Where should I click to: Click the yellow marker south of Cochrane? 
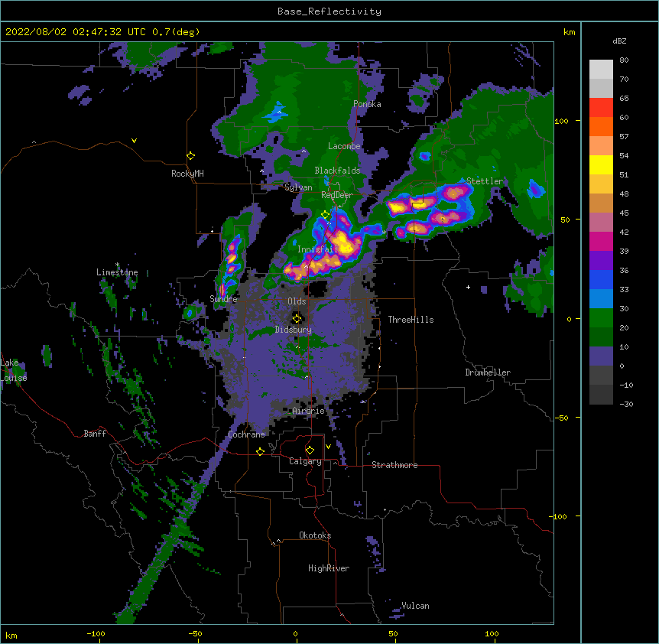(260, 451)
